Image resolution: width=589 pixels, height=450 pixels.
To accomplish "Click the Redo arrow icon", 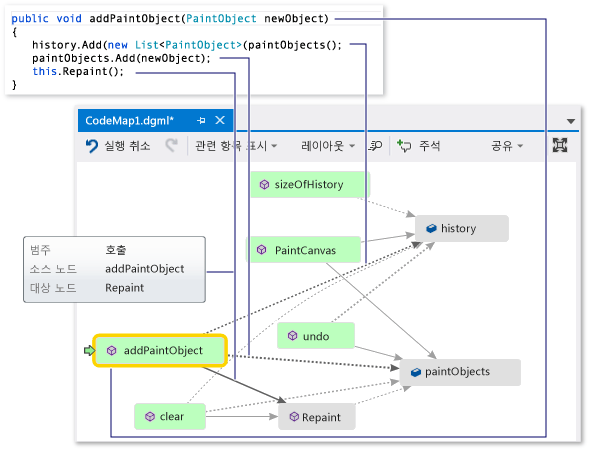I will tap(172, 145).
